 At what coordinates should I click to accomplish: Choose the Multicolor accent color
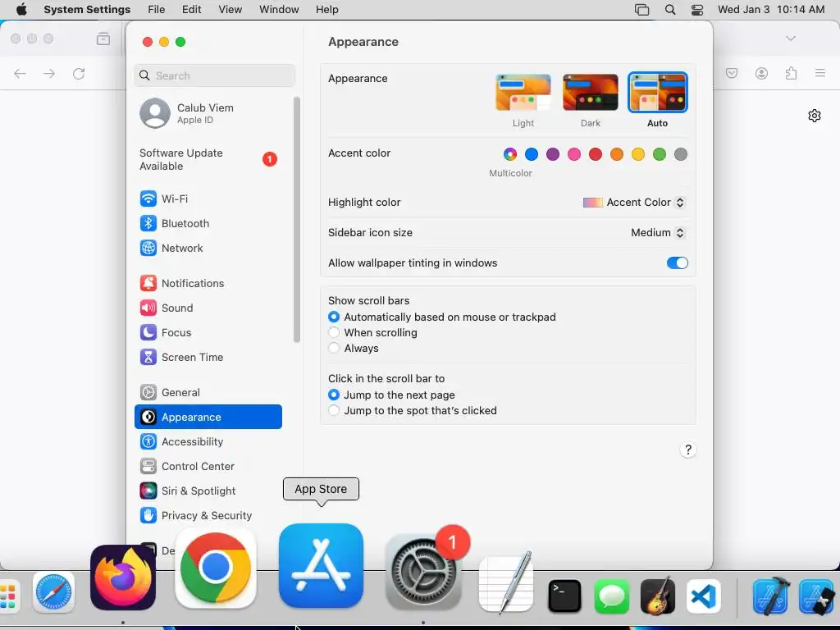coord(510,154)
